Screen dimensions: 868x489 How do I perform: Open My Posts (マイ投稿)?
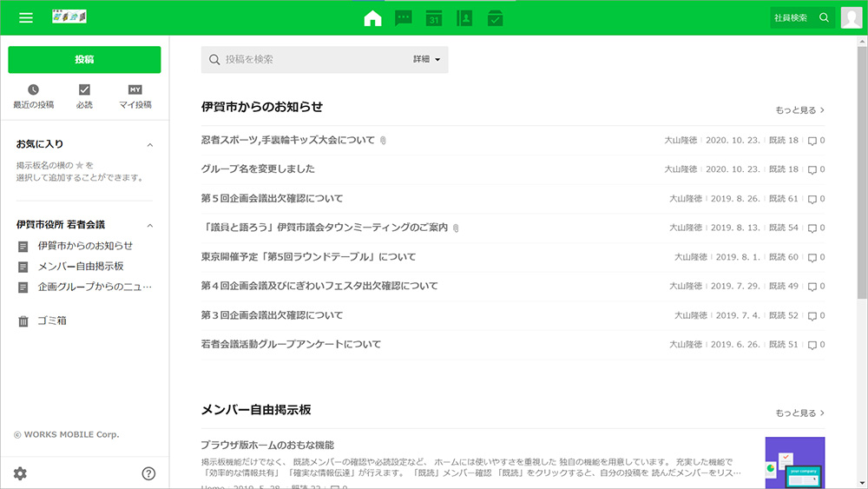[135, 96]
